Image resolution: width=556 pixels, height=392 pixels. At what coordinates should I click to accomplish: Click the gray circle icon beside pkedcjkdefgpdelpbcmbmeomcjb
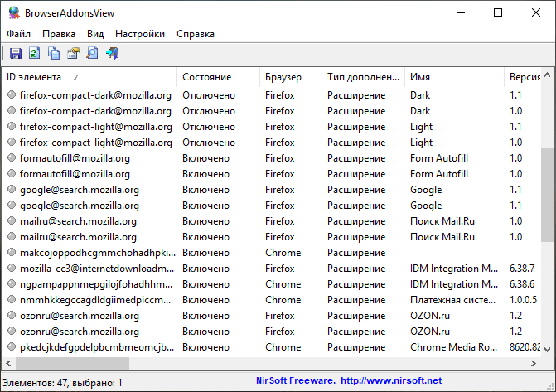[x=12, y=346]
